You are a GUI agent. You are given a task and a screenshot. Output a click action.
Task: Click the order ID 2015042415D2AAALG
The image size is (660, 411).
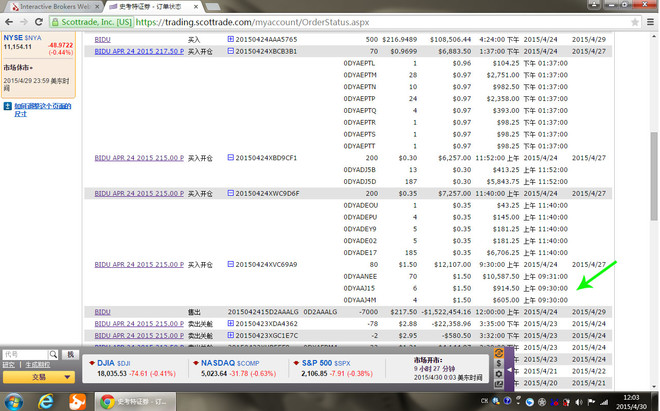click(x=263, y=312)
